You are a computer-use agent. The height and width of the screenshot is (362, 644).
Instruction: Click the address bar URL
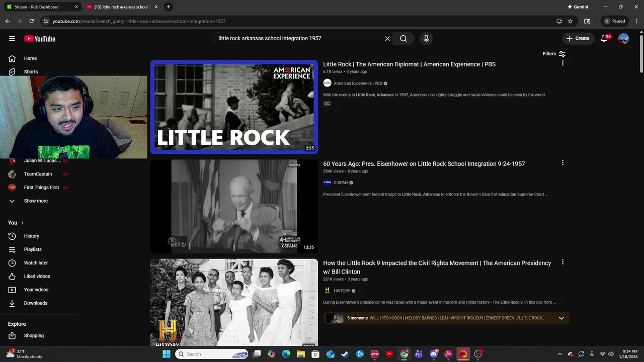(x=139, y=21)
